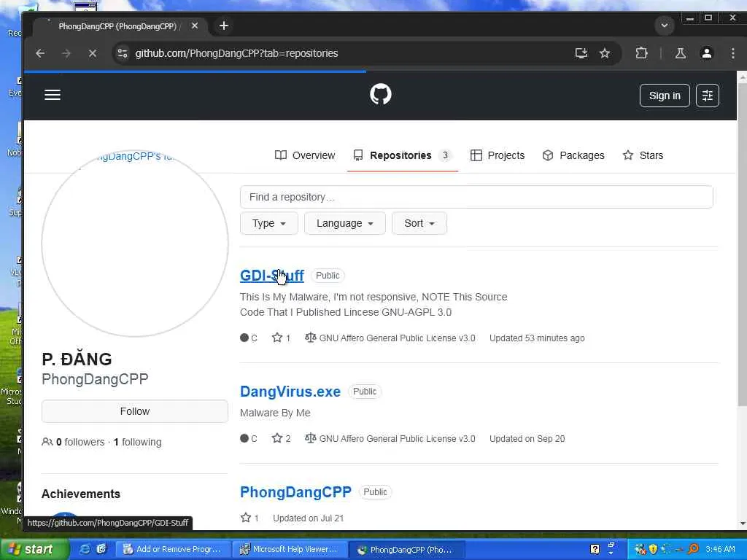Click the star count of PhongDangCPP repo
This screenshot has height=560, width=747.
tap(249, 518)
